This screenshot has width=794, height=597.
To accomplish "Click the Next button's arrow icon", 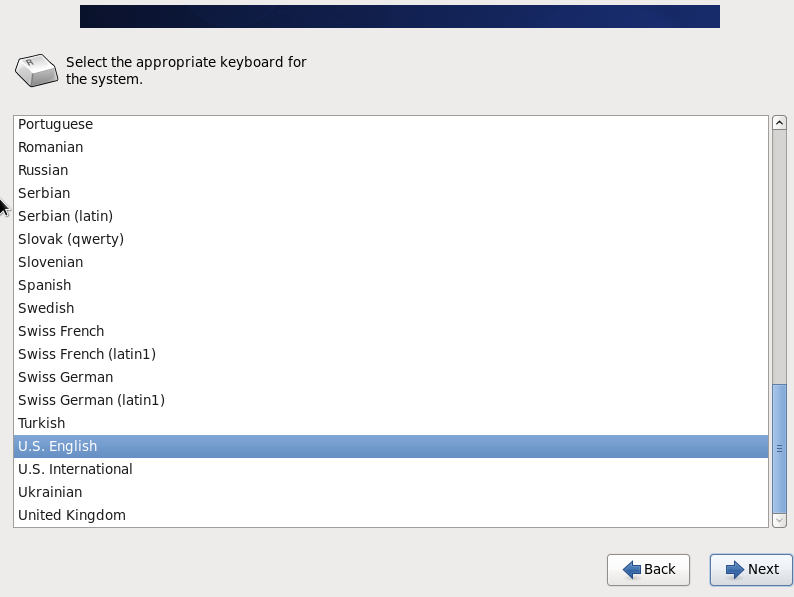I will click(x=734, y=570).
